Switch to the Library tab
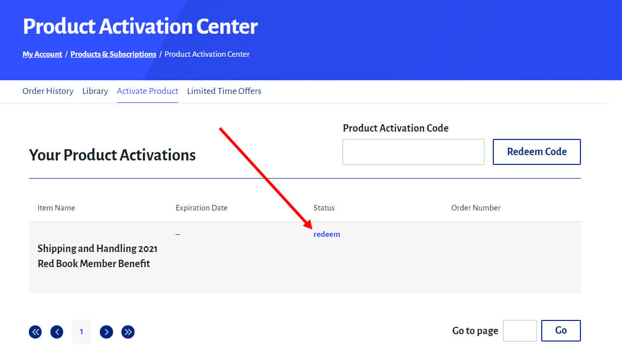The height and width of the screenshot is (364, 622). click(x=95, y=91)
